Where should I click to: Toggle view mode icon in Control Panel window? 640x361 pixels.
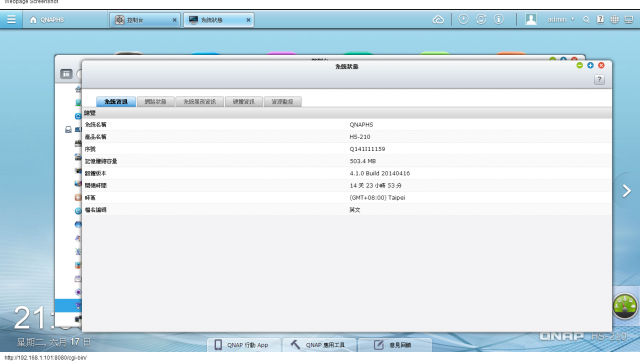pyautogui.click(x=66, y=74)
